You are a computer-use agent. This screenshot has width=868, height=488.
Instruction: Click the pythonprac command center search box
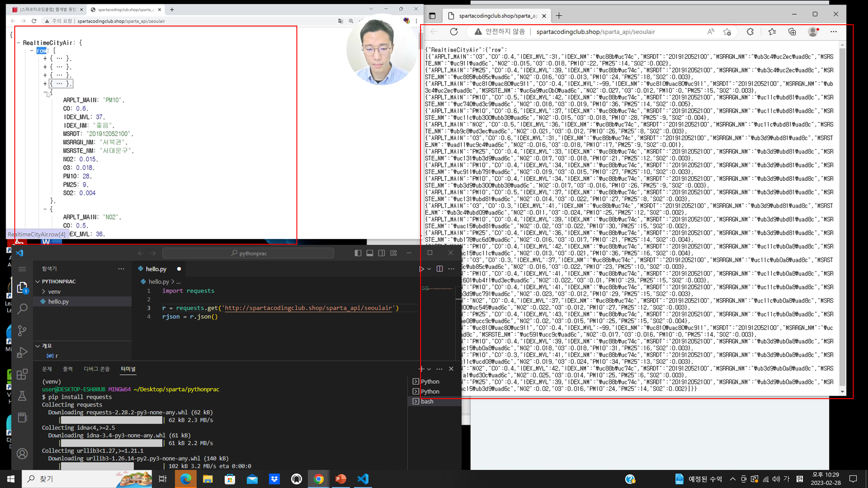(248, 253)
